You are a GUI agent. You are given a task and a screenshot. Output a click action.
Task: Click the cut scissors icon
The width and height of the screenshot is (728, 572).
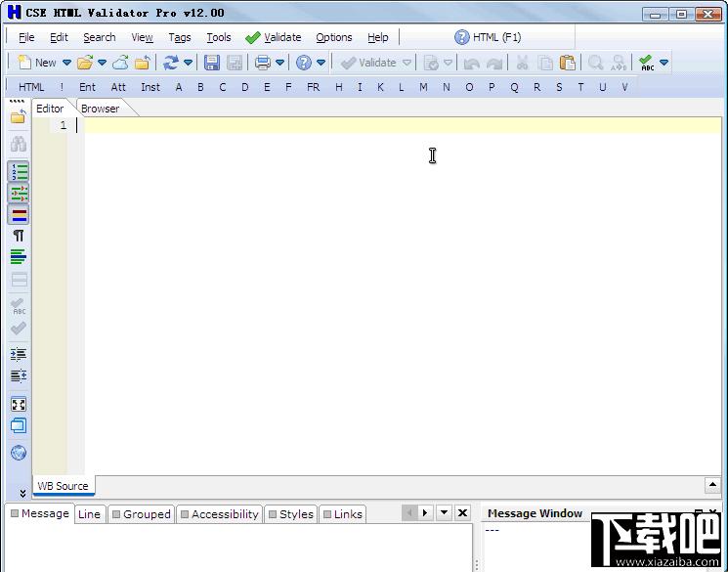523,63
